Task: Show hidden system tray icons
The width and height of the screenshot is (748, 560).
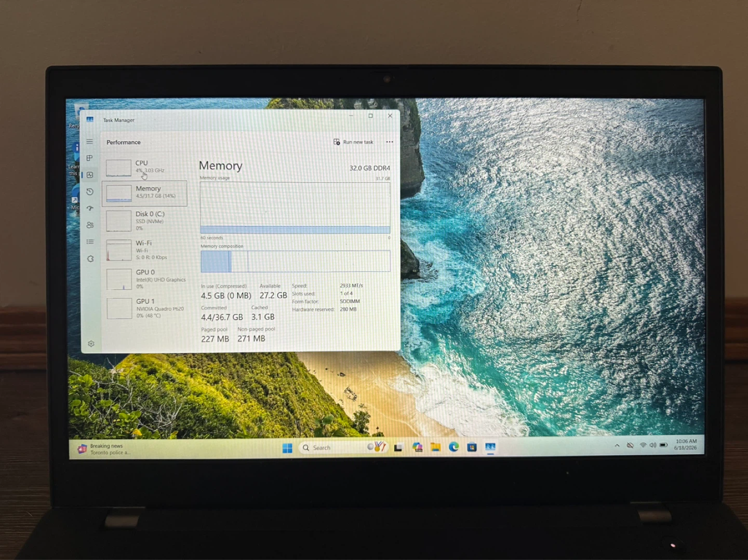Action: (617, 445)
